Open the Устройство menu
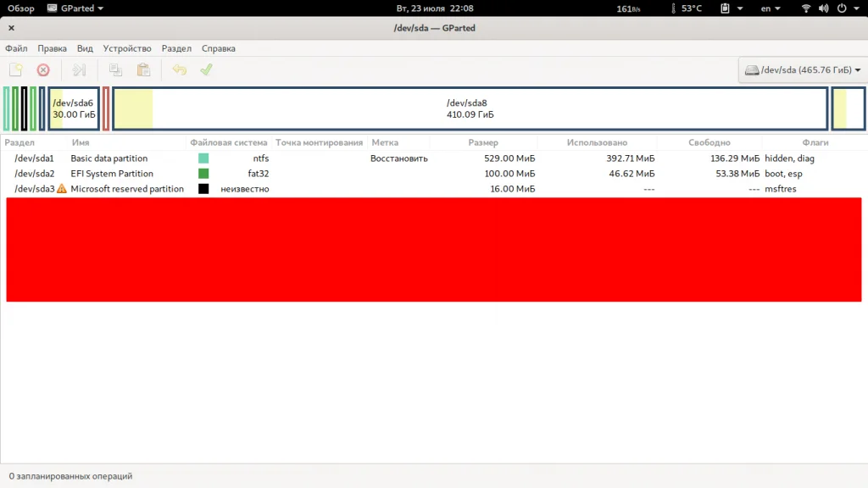 [127, 48]
